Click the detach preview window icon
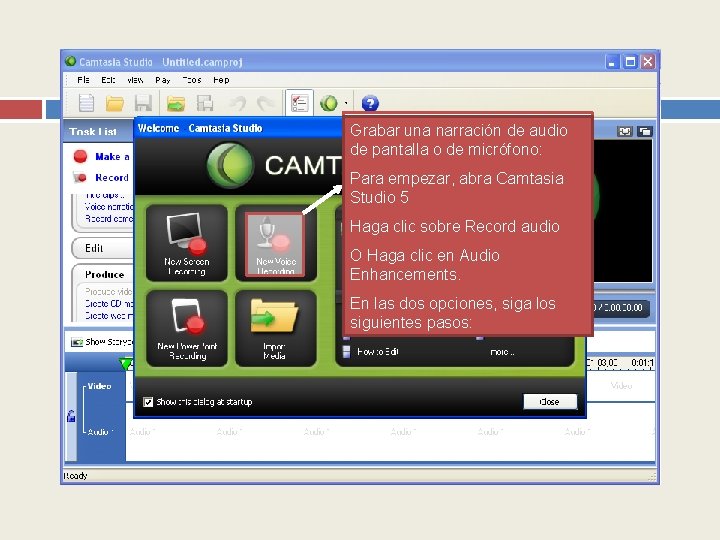 point(644,132)
